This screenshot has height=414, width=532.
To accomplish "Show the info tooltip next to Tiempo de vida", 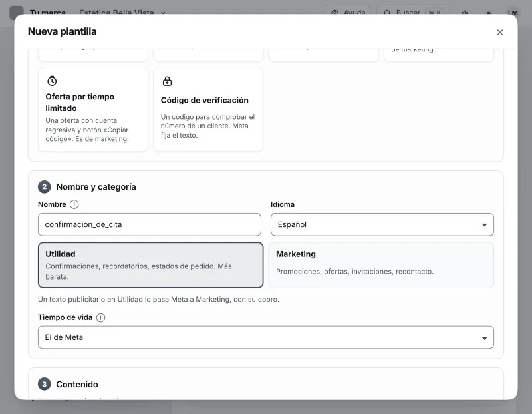I will (101, 317).
